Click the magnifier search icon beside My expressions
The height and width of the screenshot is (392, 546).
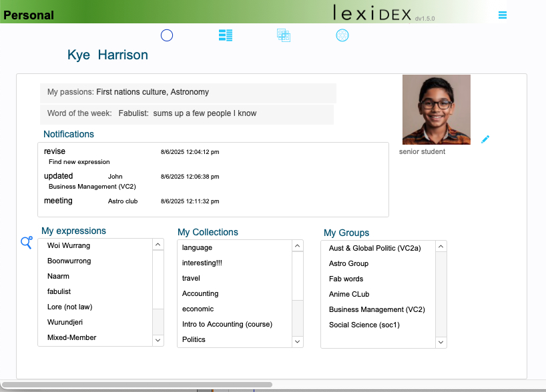click(27, 243)
